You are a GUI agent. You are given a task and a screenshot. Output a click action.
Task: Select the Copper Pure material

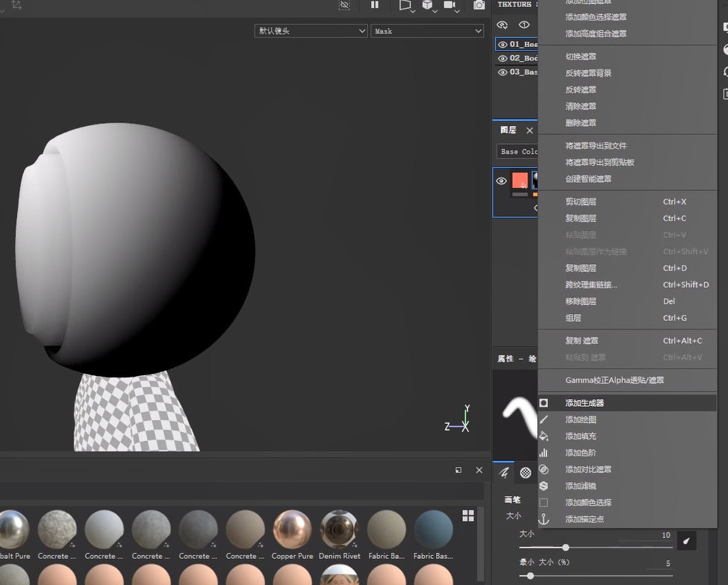coord(292,535)
